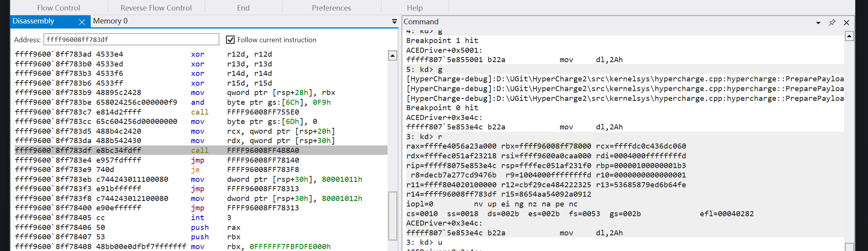Click the End group label

pos(243,8)
